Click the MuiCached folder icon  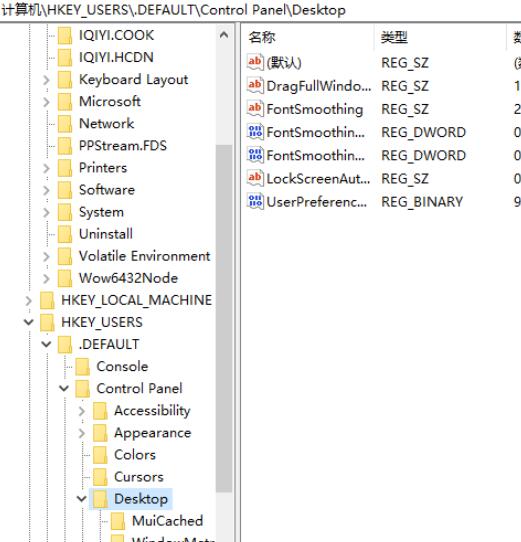[x=118, y=522]
